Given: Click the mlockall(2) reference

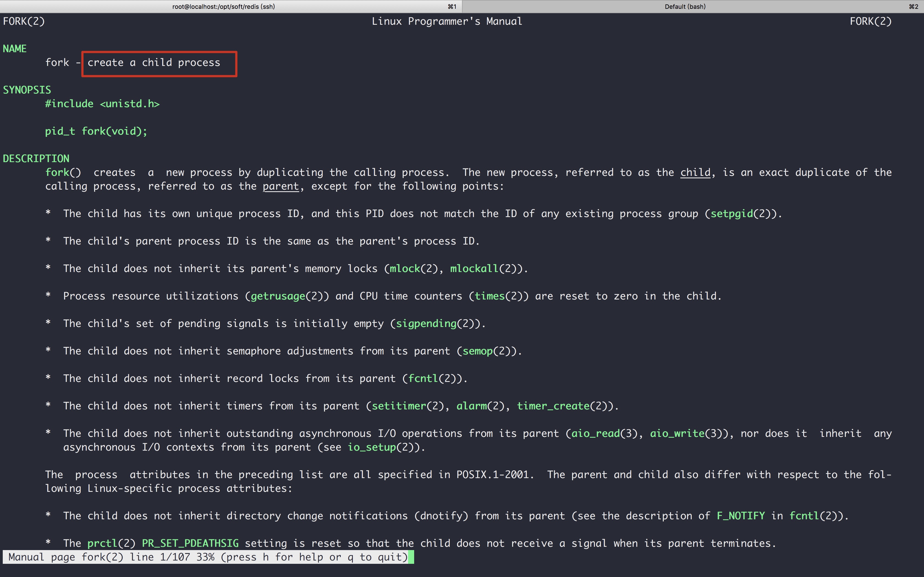Looking at the screenshot, I should 483,269.
